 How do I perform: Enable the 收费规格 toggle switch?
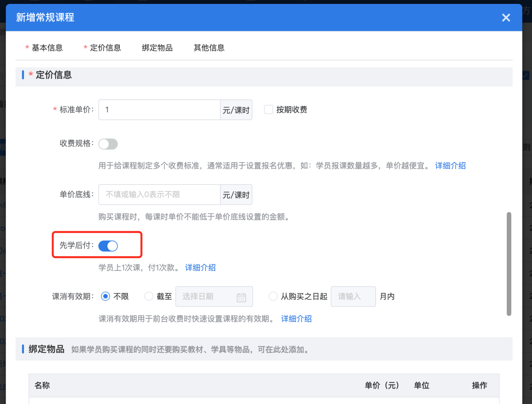point(108,144)
